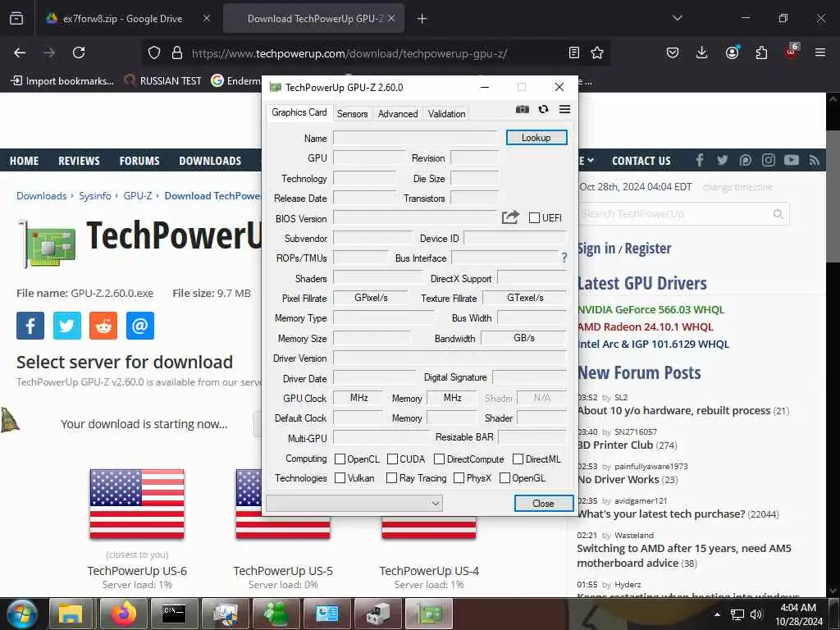Switch to the Validation tab
Image resolution: width=840 pixels, height=630 pixels.
coord(446,113)
